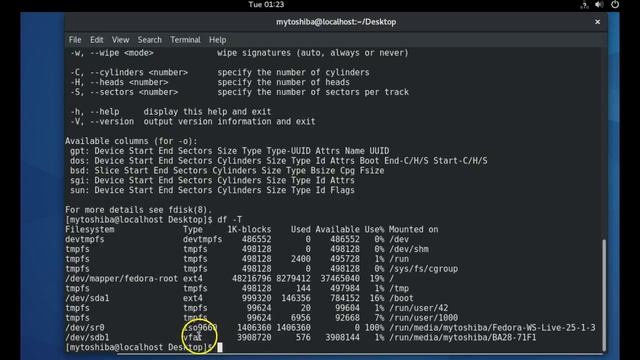Click the 'devtmpfs' filesystem name
The height and width of the screenshot is (360, 640).
tap(85, 240)
